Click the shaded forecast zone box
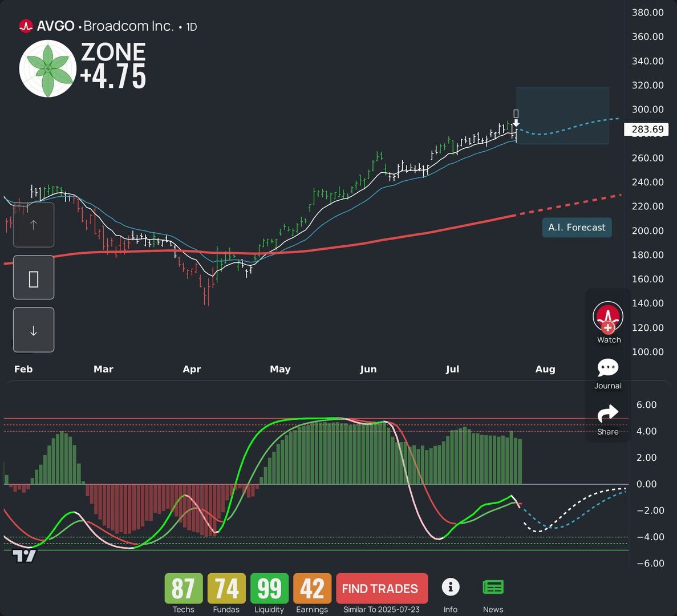 pyautogui.click(x=562, y=116)
